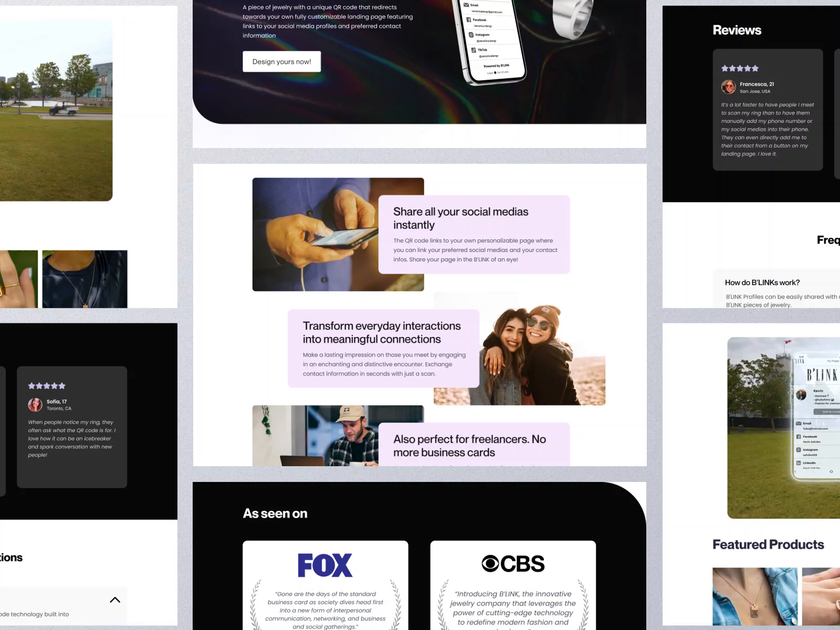Image resolution: width=840 pixels, height=630 pixels.
Task: Click the hands holding phone photo
Action: click(315, 235)
